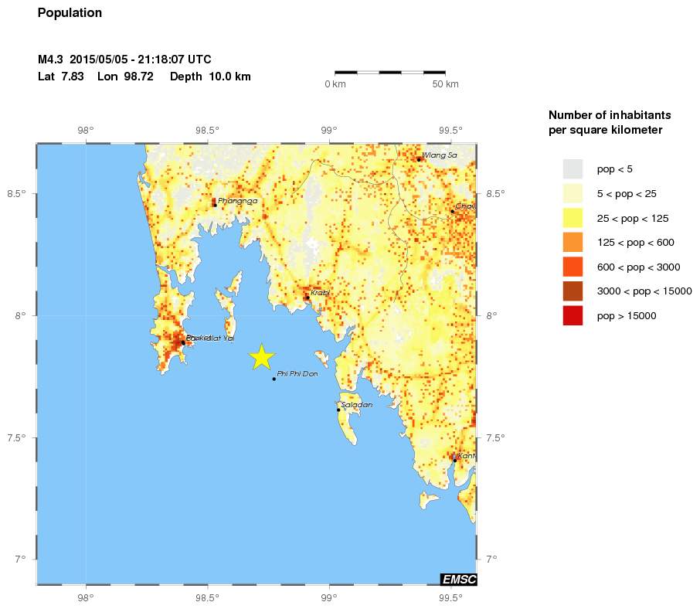Click the yellow star epicenter marker
The width and height of the screenshot is (700, 609).
click(263, 356)
